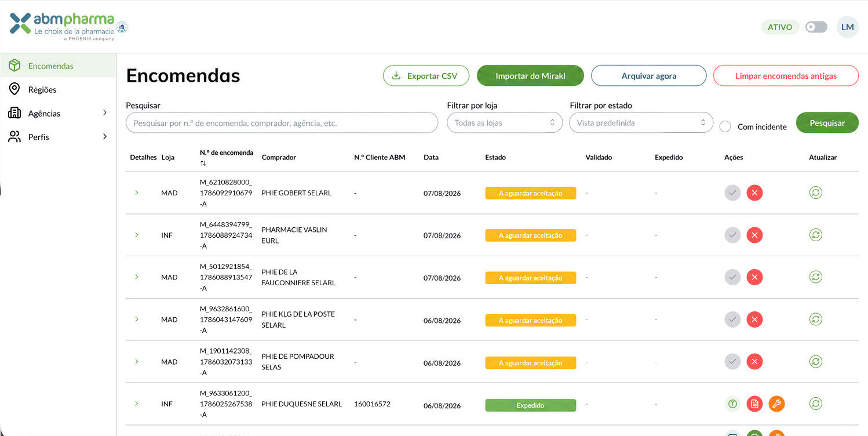Expand details of PHIE DUQUESNE SELARL row

tap(137, 404)
